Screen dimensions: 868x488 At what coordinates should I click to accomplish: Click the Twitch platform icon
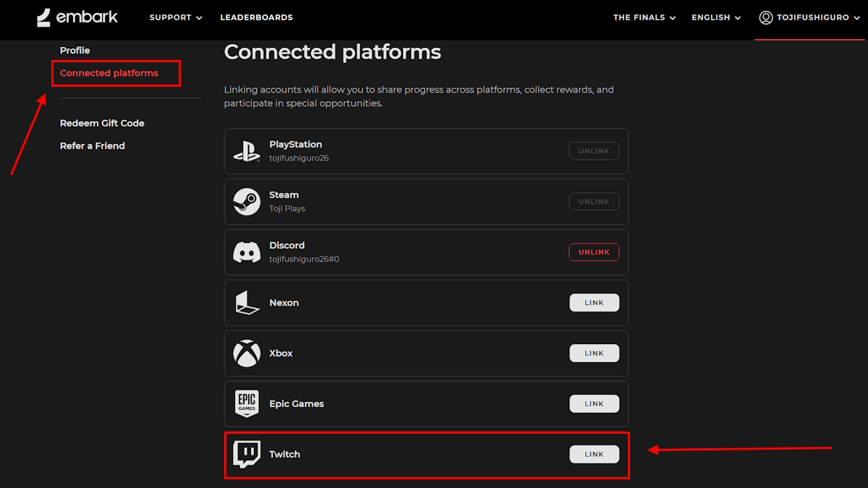[x=247, y=455]
